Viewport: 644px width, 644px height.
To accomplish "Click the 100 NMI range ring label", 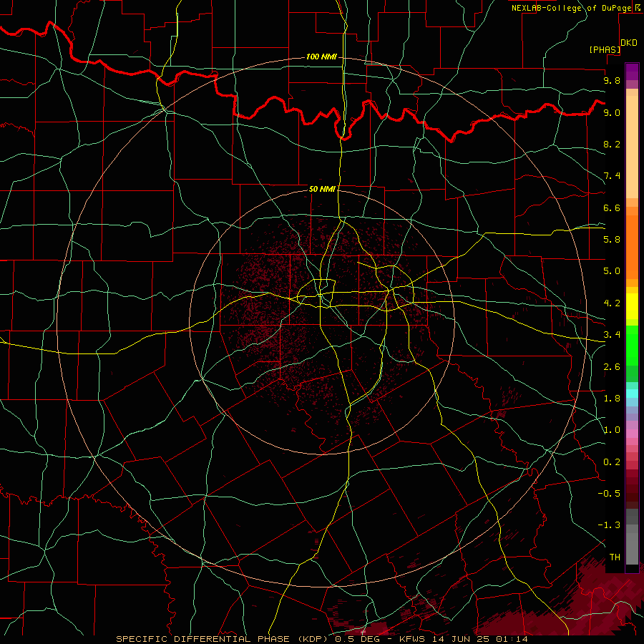I will point(321,57).
